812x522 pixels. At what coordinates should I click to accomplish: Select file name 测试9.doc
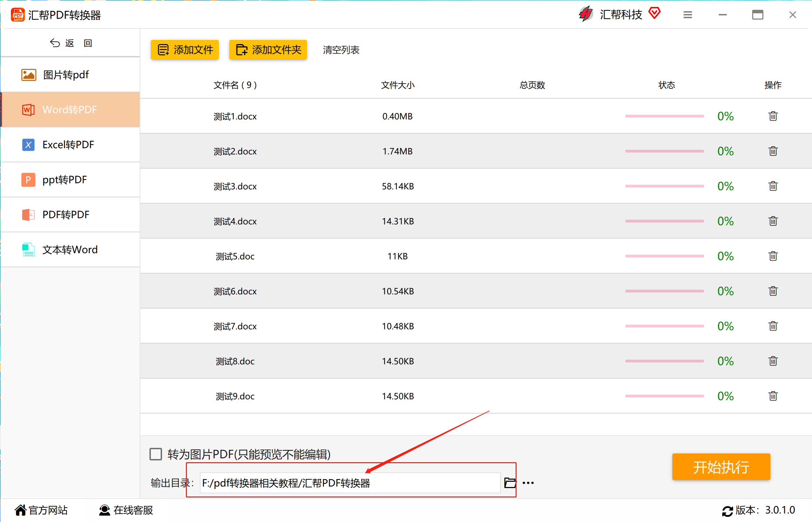click(235, 396)
